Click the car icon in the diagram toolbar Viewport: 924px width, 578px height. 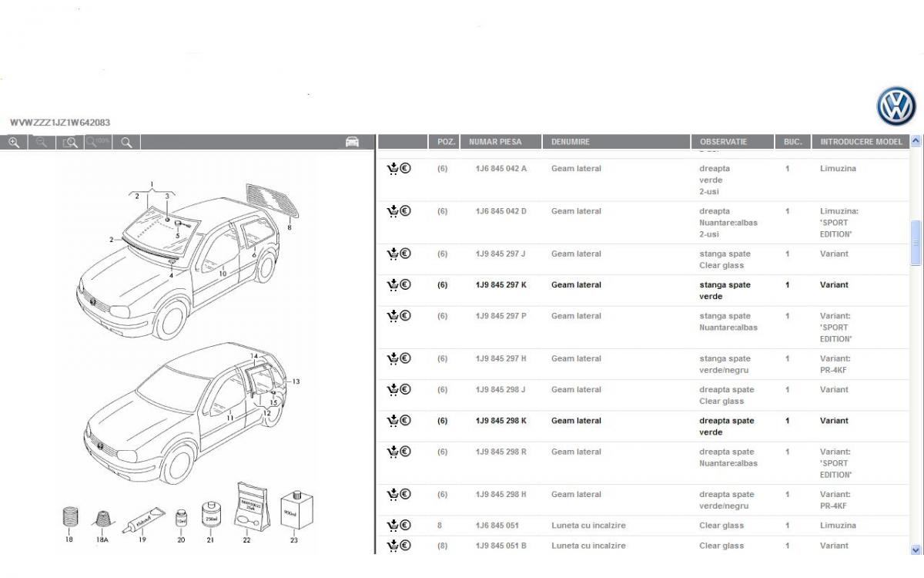(352, 142)
